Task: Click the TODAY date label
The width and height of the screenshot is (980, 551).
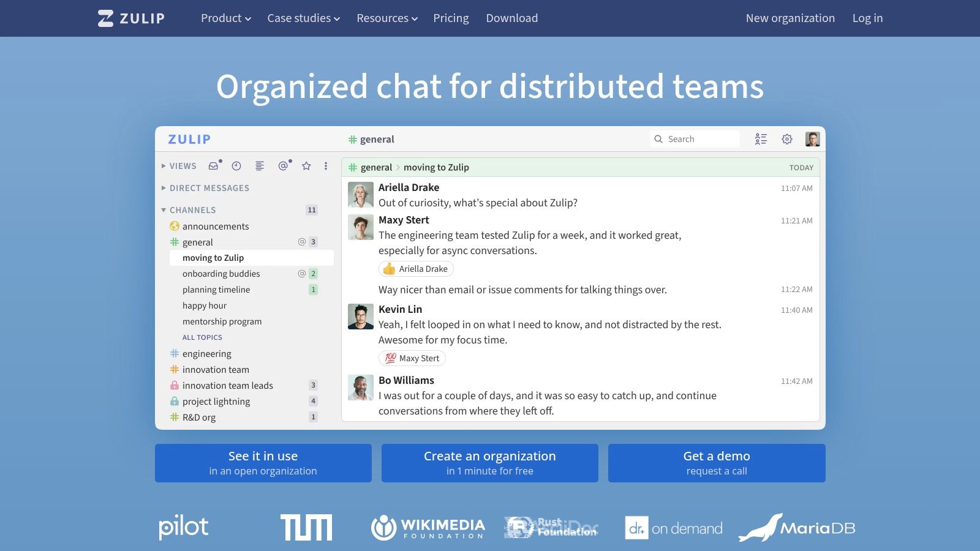Action: [x=801, y=167]
